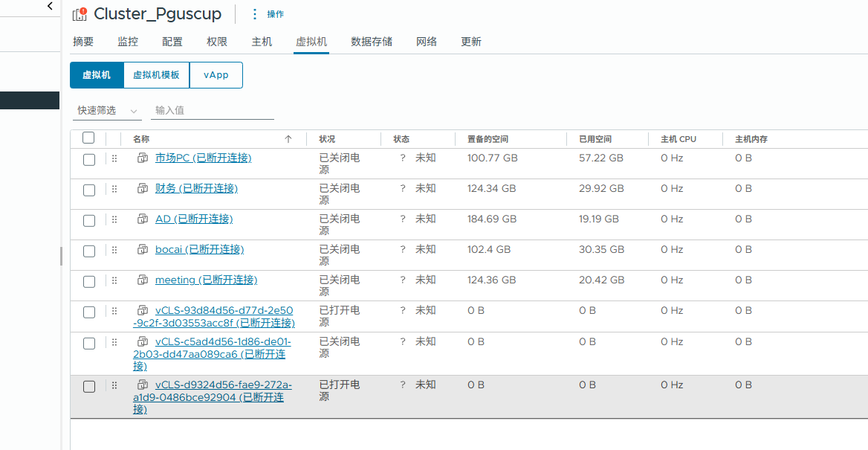Open the 网络 tab

[x=427, y=42]
